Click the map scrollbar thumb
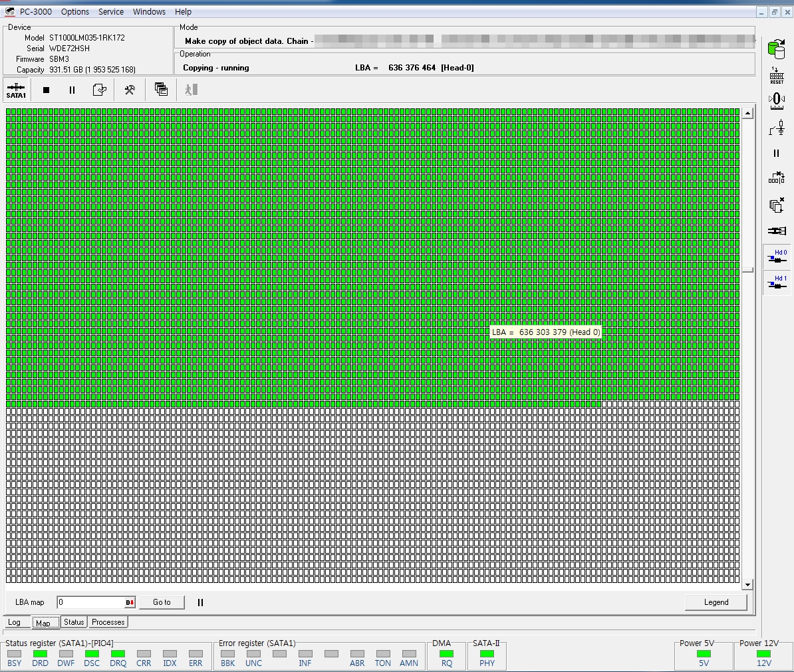The image size is (794, 672). (748, 270)
